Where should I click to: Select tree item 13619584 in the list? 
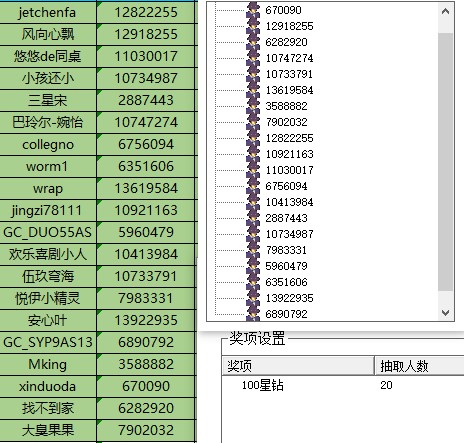click(x=289, y=90)
